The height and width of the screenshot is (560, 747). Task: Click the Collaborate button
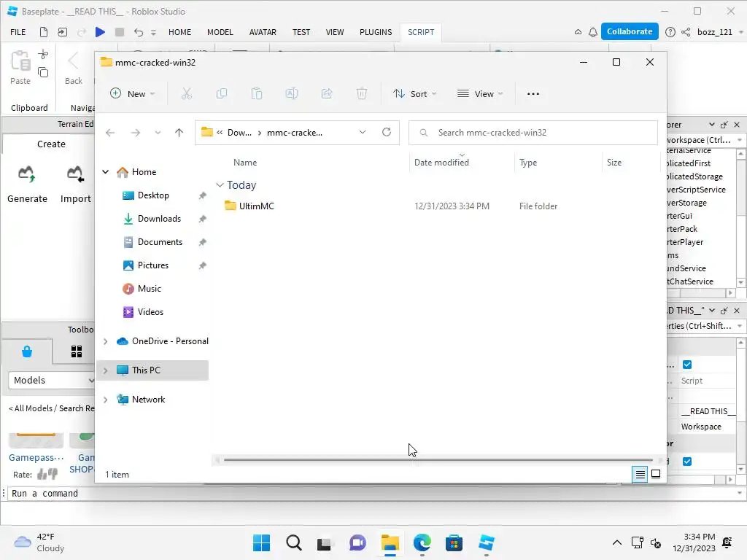coord(630,31)
